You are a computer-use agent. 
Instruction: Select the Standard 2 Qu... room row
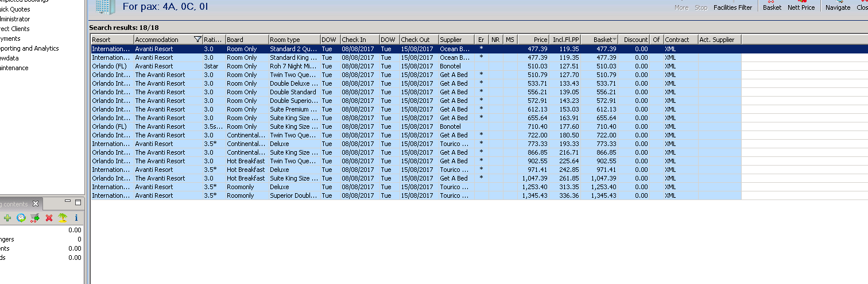[x=416, y=49]
